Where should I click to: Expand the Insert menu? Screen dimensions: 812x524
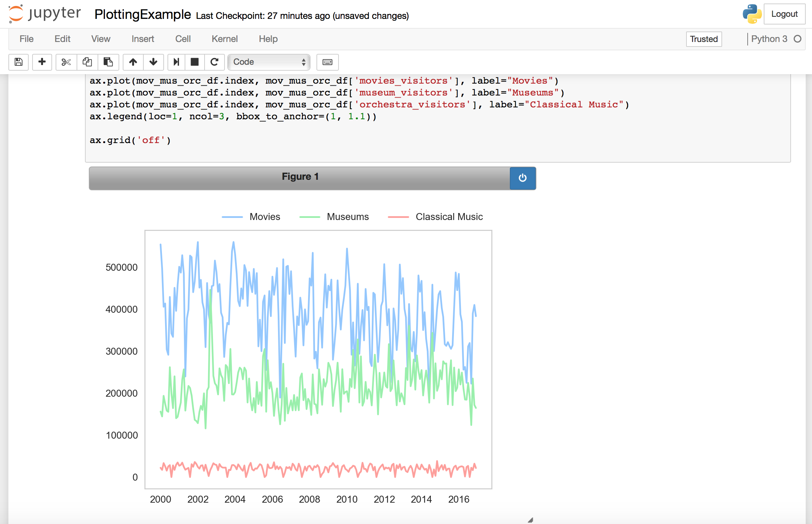click(x=141, y=38)
